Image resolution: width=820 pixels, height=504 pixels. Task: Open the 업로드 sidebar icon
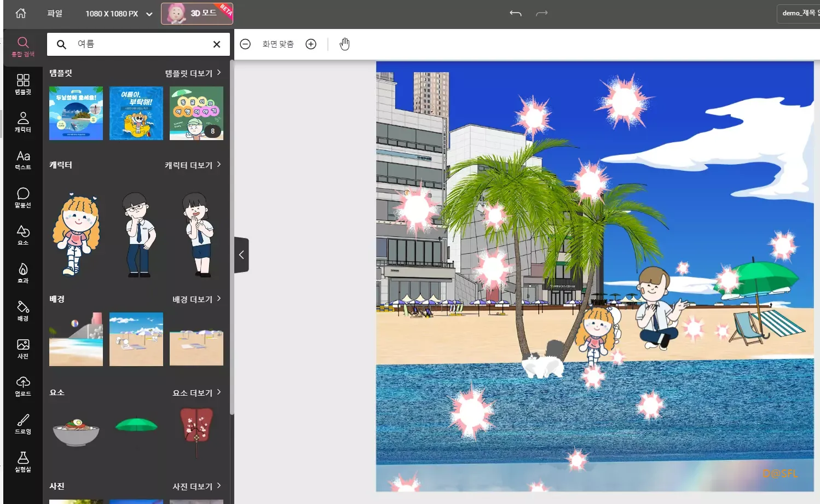pyautogui.click(x=23, y=386)
